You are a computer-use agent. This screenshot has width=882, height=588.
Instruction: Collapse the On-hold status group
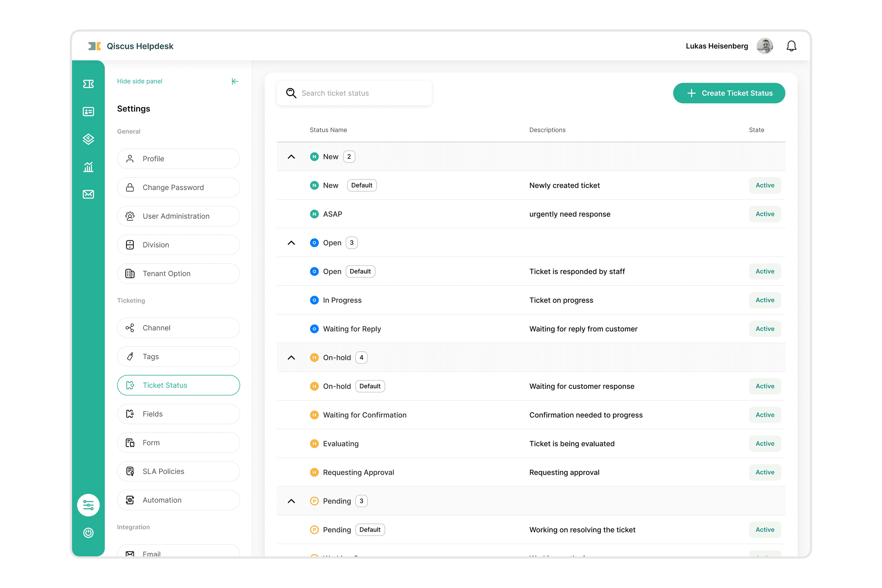291,358
